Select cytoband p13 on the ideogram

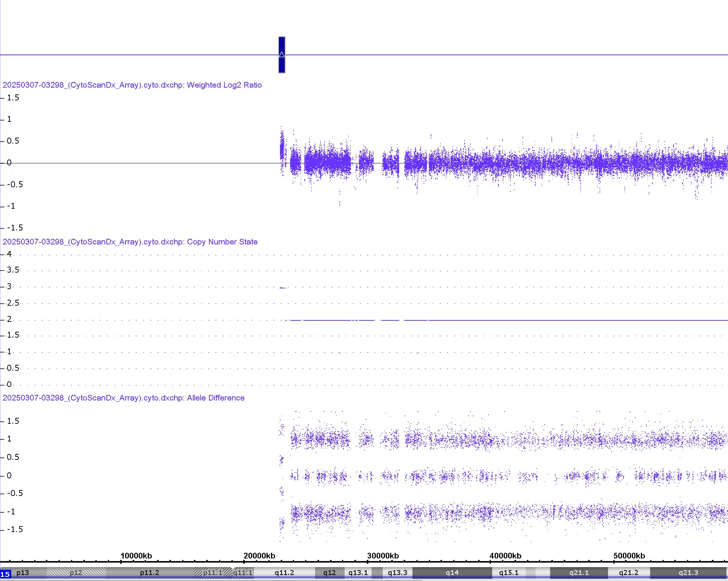[23, 573]
